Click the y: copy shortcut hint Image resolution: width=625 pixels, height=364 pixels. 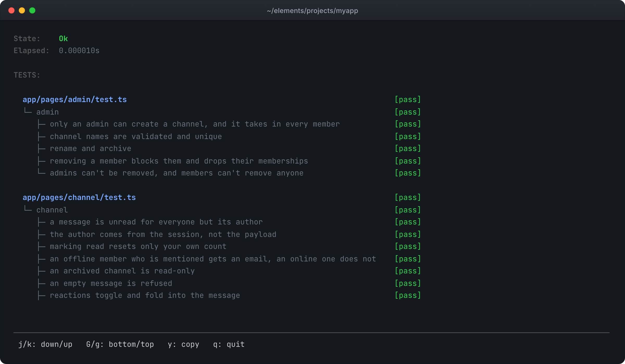pos(184,344)
